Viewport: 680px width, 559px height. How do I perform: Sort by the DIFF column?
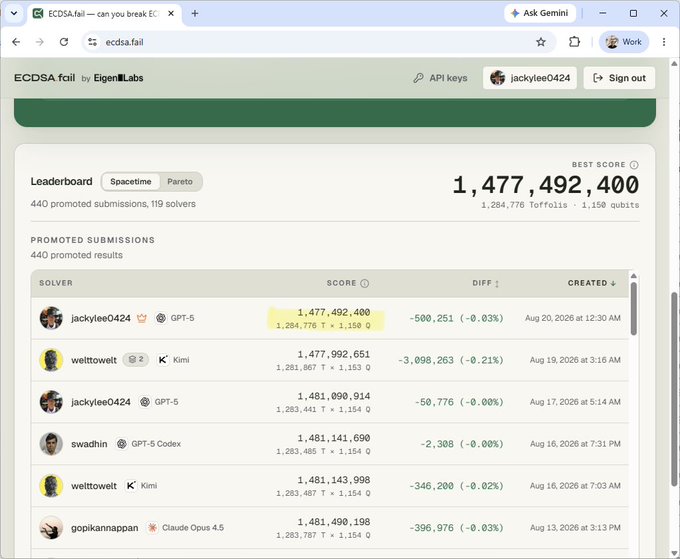[x=486, y=283]
